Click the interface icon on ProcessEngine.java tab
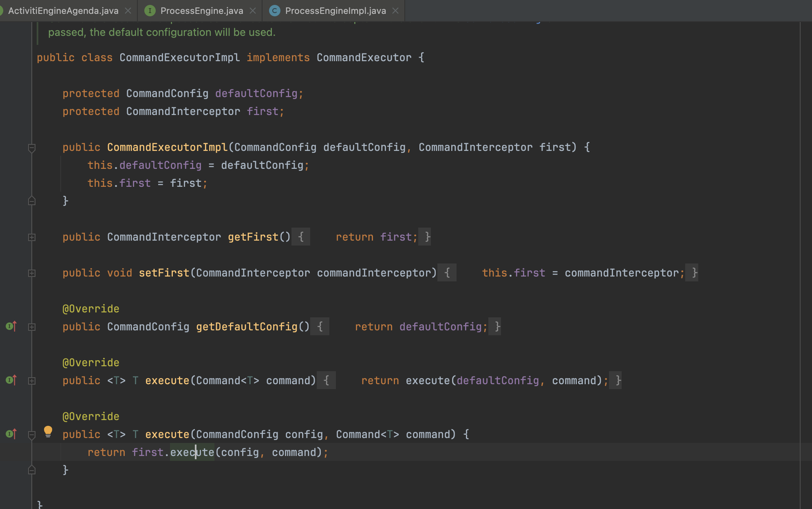Viewport: 812px width, 509px height. [x=150, y=11]
